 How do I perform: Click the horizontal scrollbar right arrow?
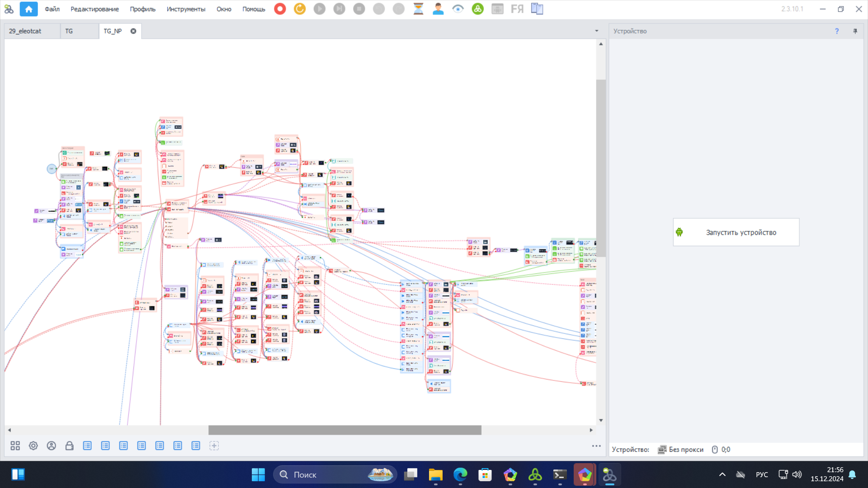click(591, 430)
